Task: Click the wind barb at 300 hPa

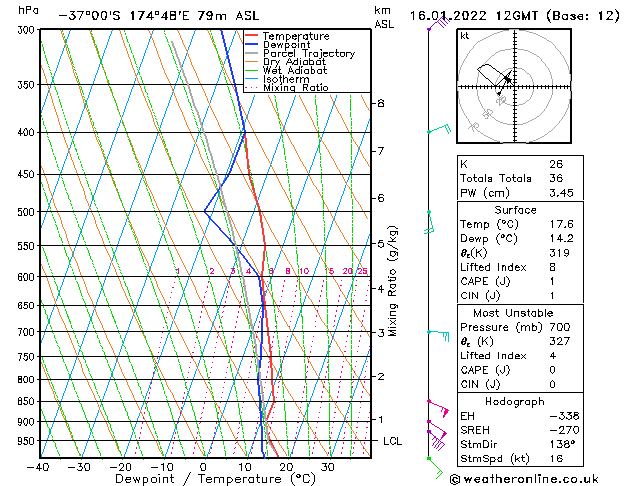Action: point(438,23)
